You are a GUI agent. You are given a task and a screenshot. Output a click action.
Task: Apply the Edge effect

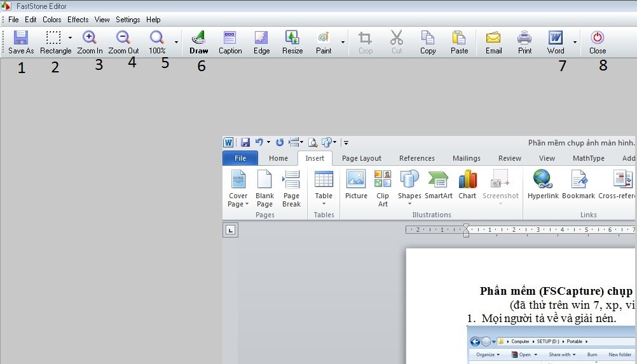click(x=261, y=42)
